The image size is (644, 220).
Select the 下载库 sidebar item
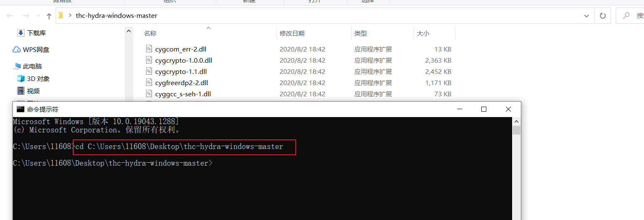point(32,33)
